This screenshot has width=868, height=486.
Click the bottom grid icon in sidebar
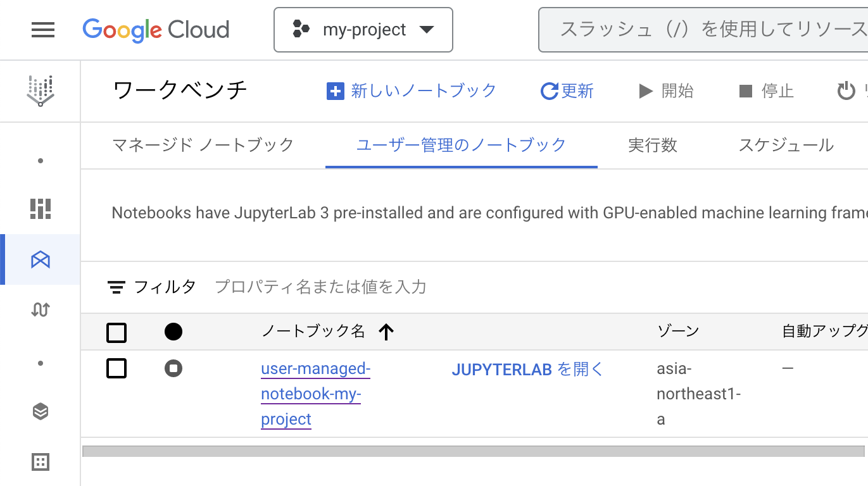41,462
